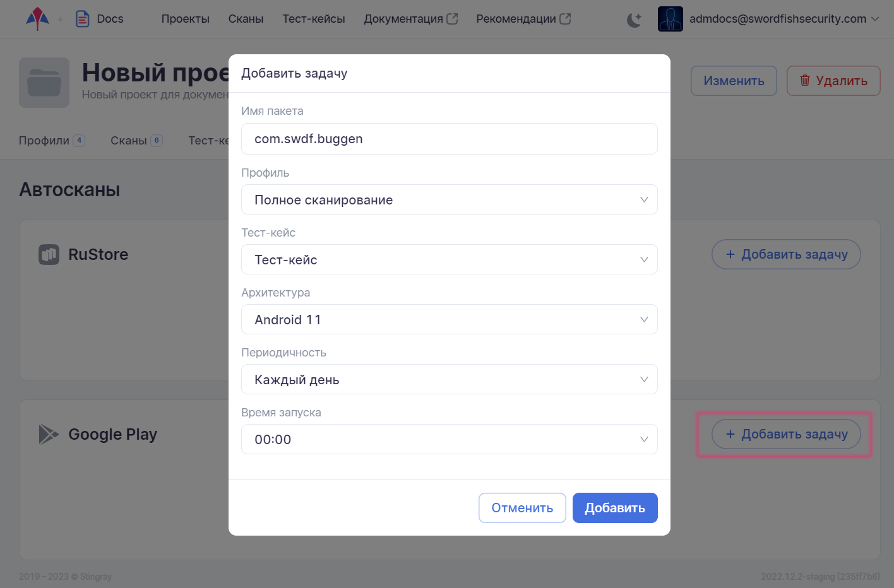
Task: Open the Проекты menu item
Action: [x=185, y=19]
